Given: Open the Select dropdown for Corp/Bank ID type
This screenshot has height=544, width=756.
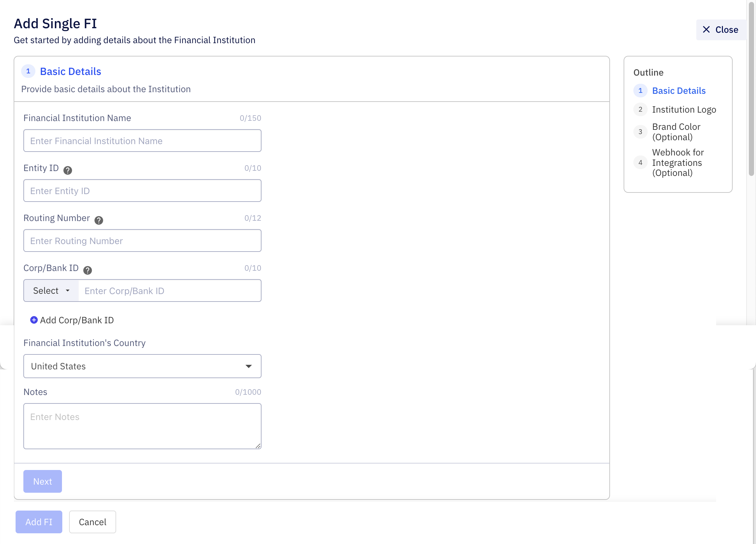Looking at the screenshot, I should tap(51, 291).
